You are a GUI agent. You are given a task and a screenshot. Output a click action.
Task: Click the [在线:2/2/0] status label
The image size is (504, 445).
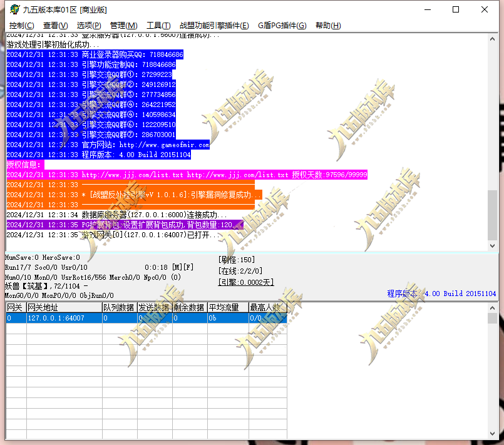(240, 271)
